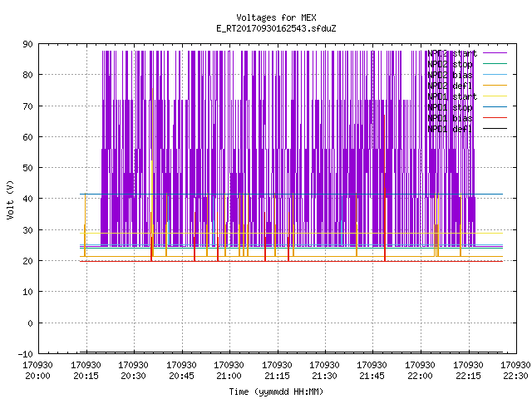Click the chart title 'Voltages for MEX'

(x=276, y=17)
